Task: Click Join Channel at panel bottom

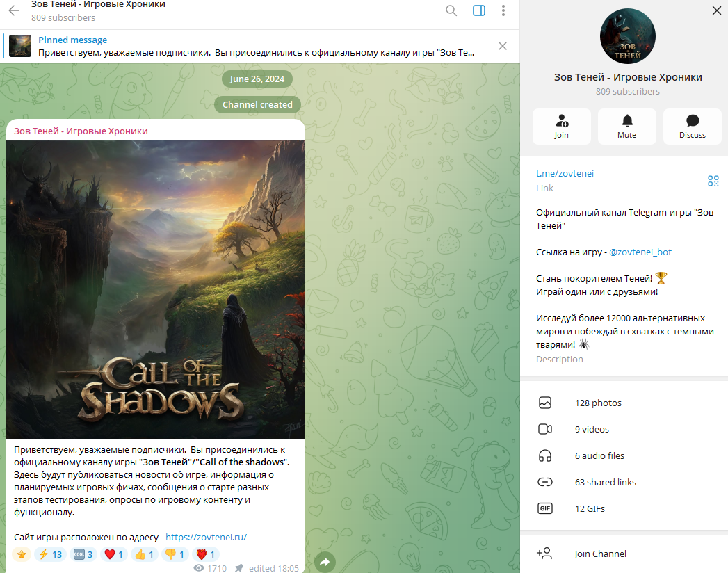Action: click(624, 554)
